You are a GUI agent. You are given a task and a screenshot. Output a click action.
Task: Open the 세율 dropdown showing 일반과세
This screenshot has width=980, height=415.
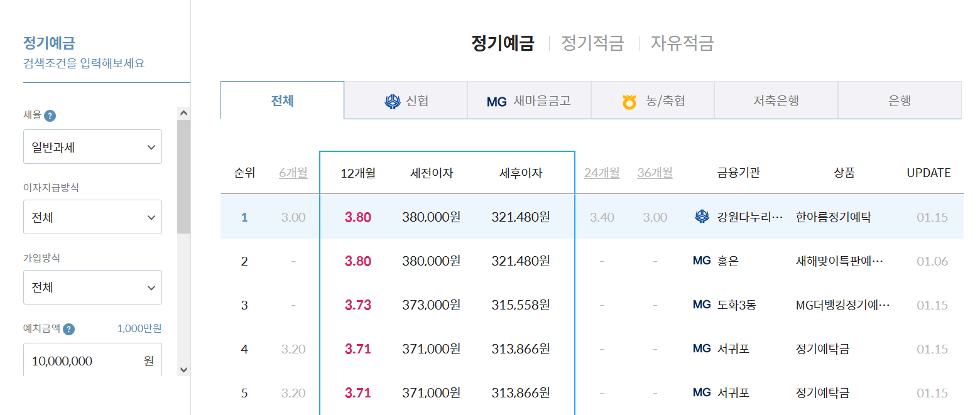[x=92, y=147]
